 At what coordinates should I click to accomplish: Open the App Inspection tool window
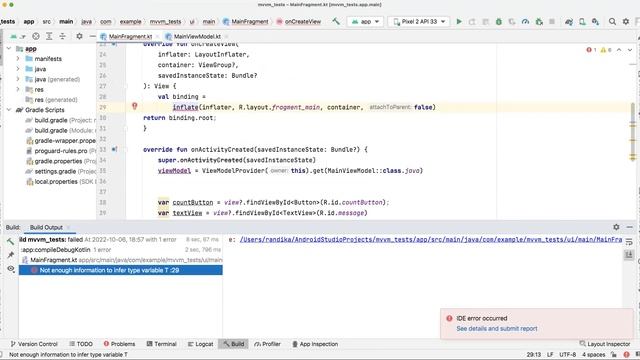pos(315,344)
